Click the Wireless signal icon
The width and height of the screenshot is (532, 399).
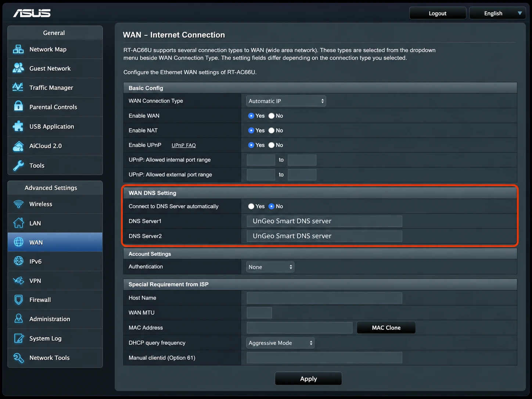[x=18, y=204]
